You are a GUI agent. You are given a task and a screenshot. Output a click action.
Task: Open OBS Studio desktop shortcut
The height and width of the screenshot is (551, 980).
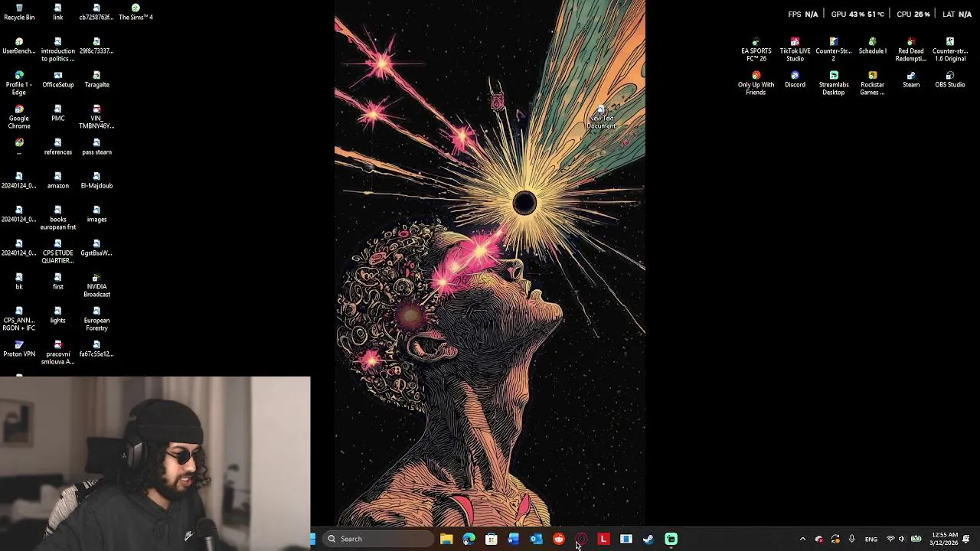coord(949,79)
